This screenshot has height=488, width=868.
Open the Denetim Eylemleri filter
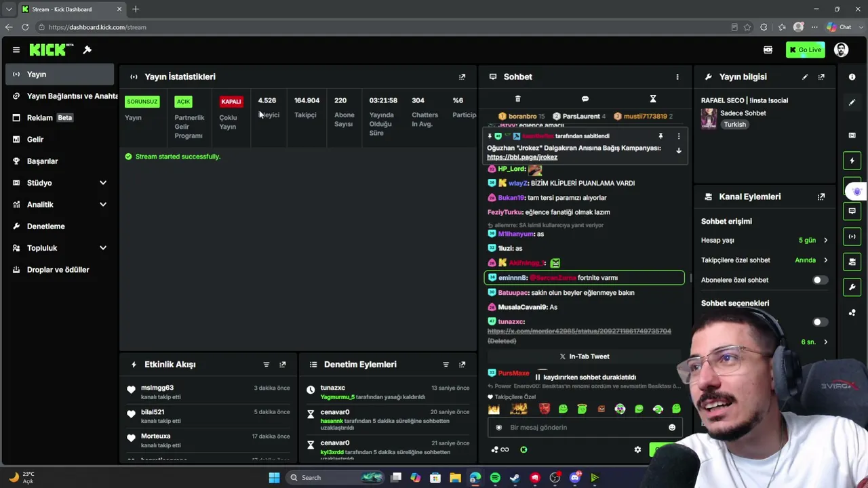pyautogui.click(x=446, y=365)
